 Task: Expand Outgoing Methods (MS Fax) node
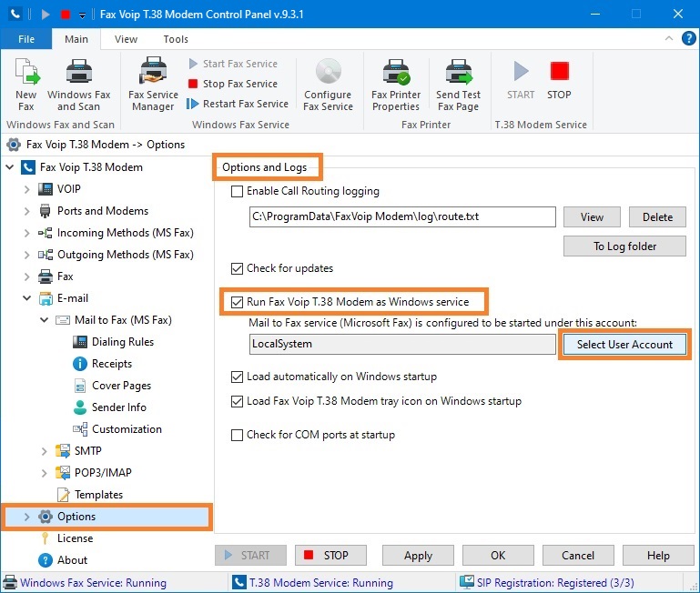26,255
